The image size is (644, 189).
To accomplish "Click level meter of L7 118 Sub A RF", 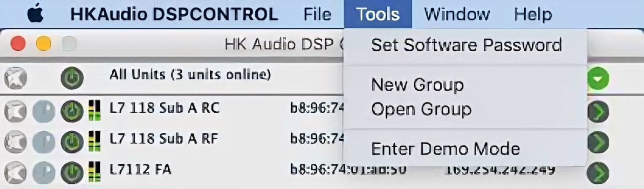I will coord(95,142).
